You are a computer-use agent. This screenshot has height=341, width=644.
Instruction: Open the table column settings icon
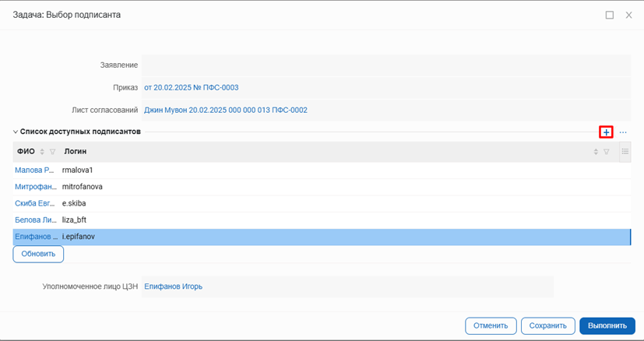pyautogui.click(x=625, y=151)
